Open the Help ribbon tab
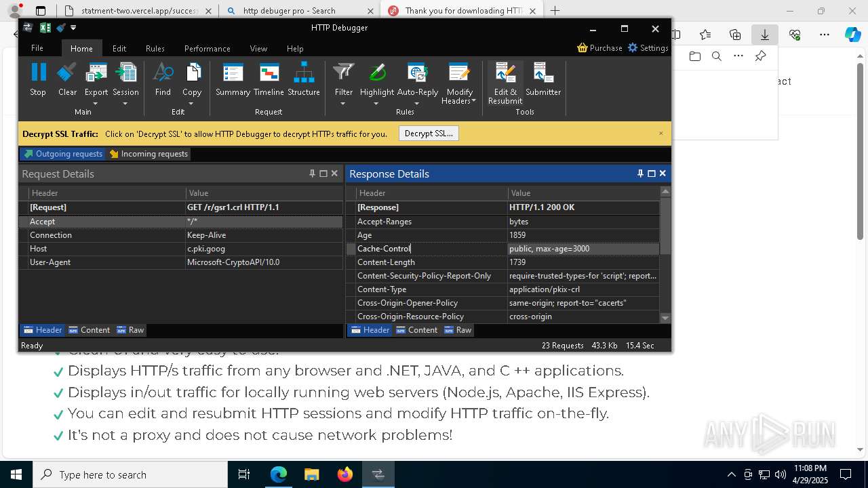Image resolution: width=868 pixels, height=488 pixels. point(295,48)
